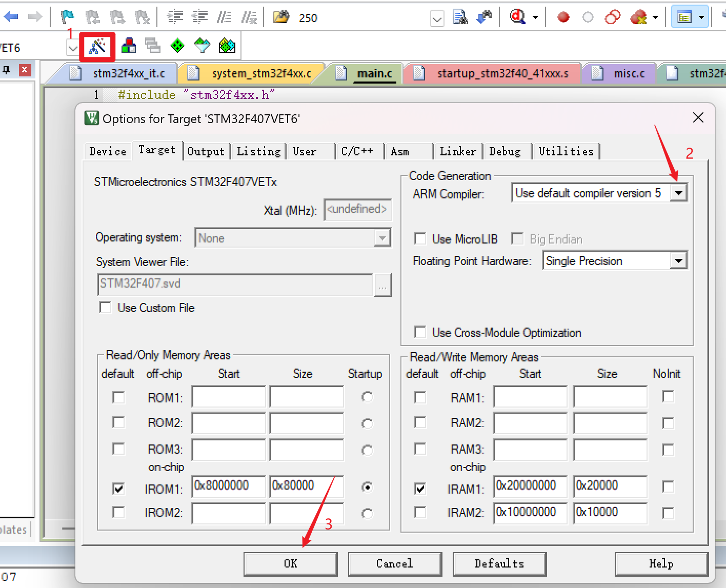Check the IRAM2 default checkbox

420,513
